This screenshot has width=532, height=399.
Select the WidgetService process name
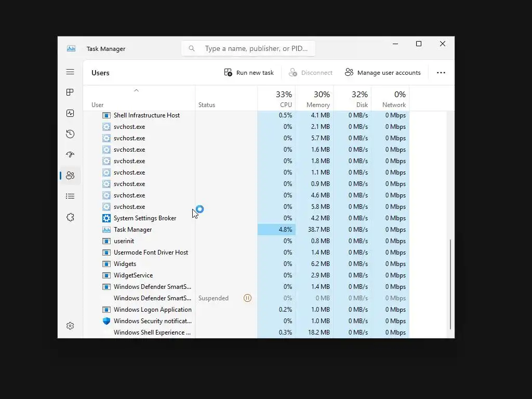coord(134,275)
